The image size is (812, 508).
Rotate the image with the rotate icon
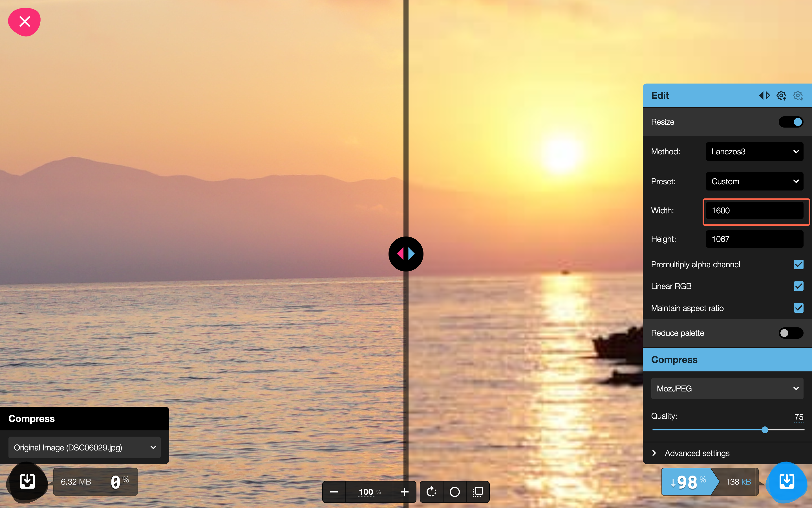click(x=431, y=492)
